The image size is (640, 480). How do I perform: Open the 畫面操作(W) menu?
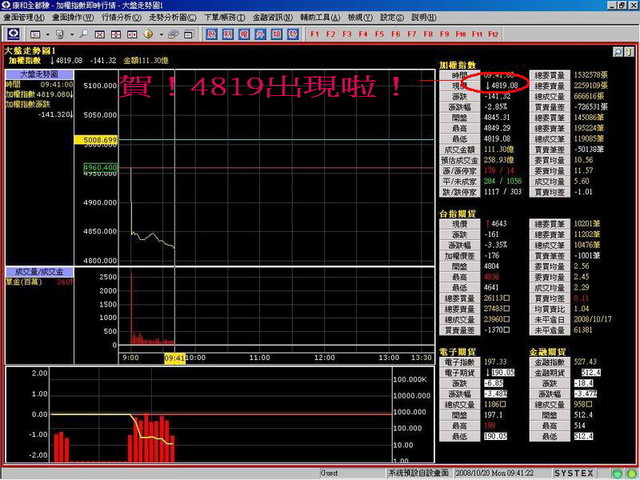pyautogui.click(x=73, y=18)
